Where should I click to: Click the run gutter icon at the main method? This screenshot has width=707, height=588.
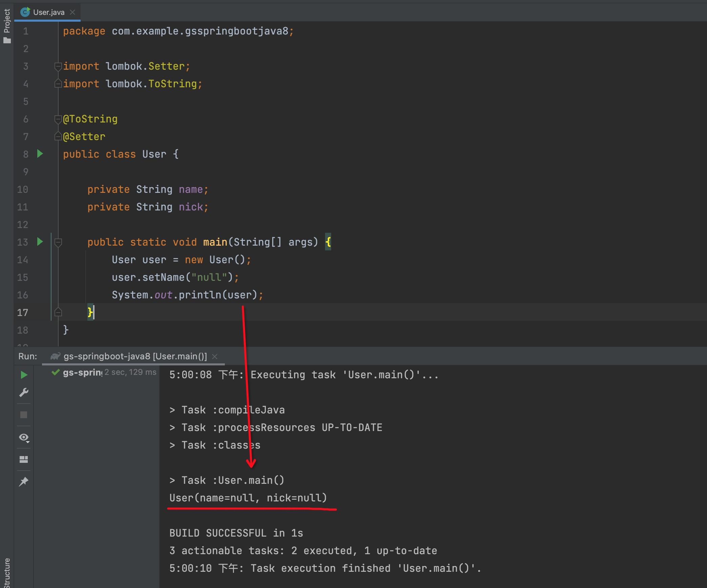pos(40,242)
